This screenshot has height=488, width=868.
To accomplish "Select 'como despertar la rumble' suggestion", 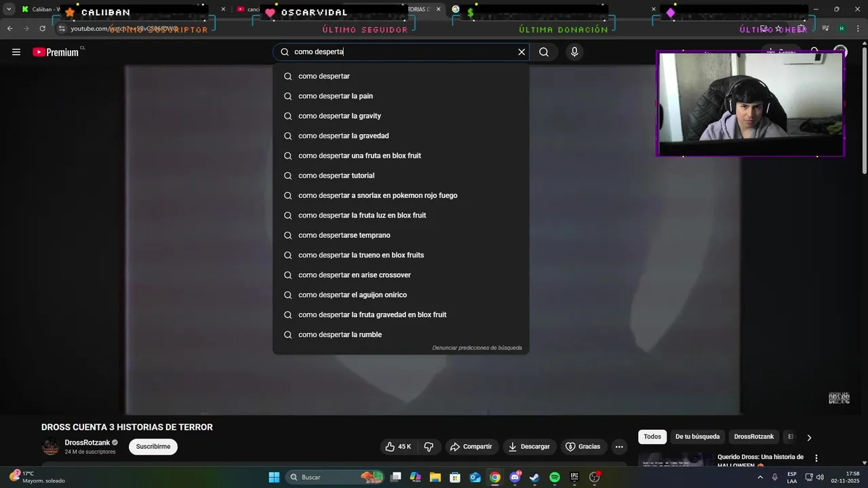I will click(x=401, y=335).
